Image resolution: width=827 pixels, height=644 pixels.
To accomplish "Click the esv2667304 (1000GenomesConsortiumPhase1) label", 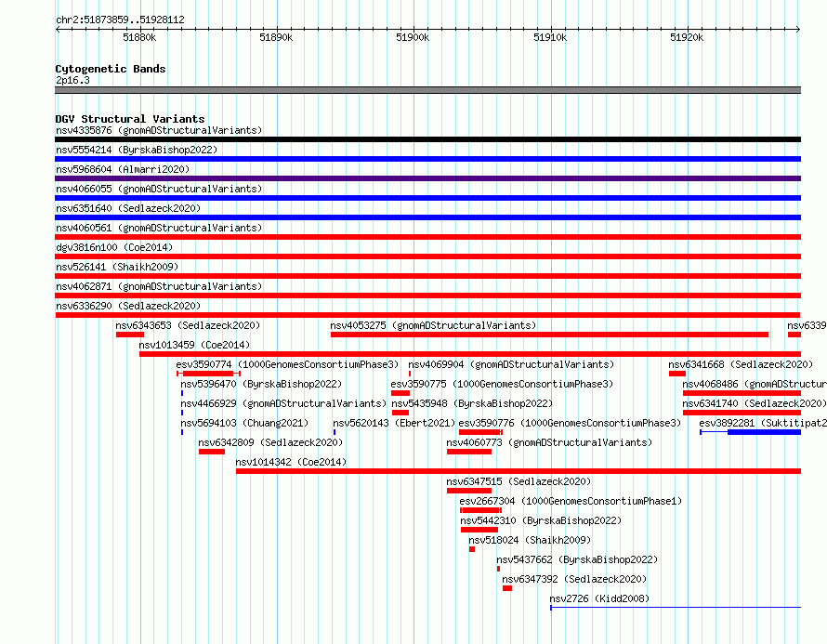I will (571, 501).
